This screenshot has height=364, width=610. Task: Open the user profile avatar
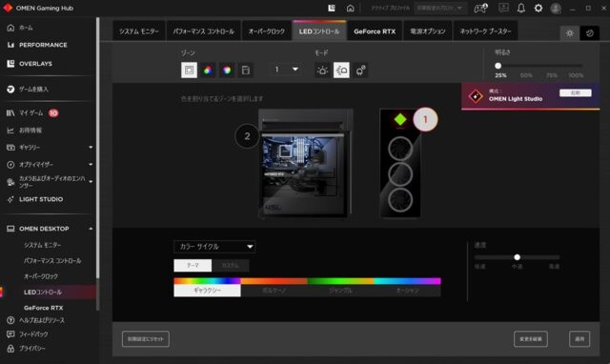[556, 8]
